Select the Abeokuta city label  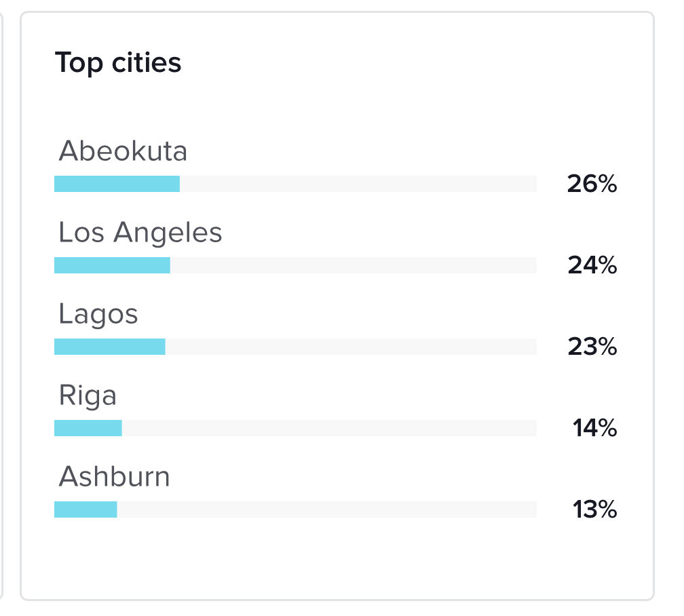pyautogui.click(x=123, y=151)
